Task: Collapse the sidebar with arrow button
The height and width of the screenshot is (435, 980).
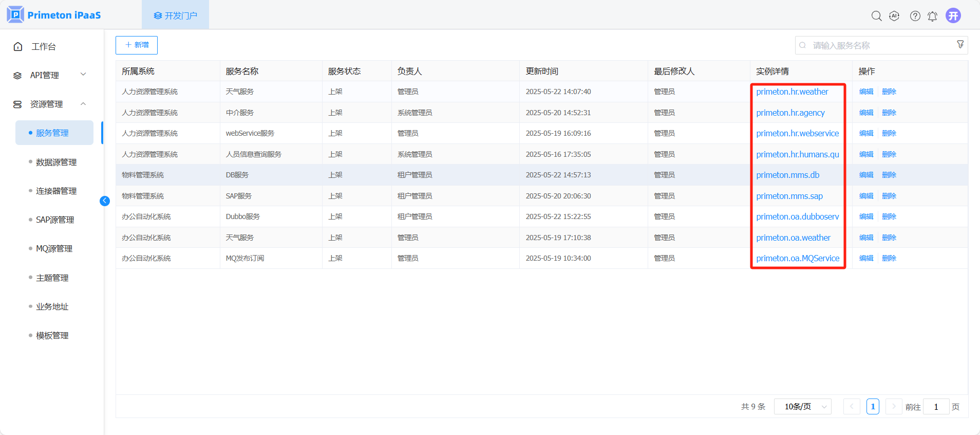Action: point(105,201)
